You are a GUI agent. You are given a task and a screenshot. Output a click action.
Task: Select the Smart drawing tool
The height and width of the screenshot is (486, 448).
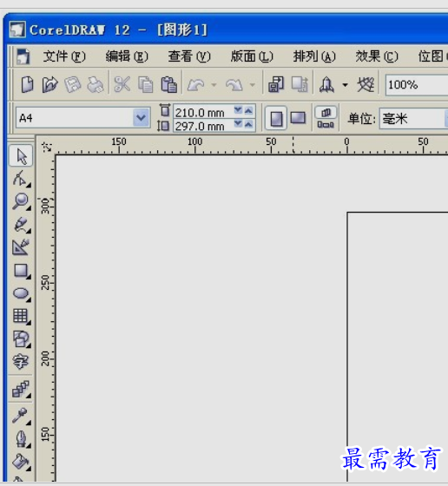pos(21,247)
